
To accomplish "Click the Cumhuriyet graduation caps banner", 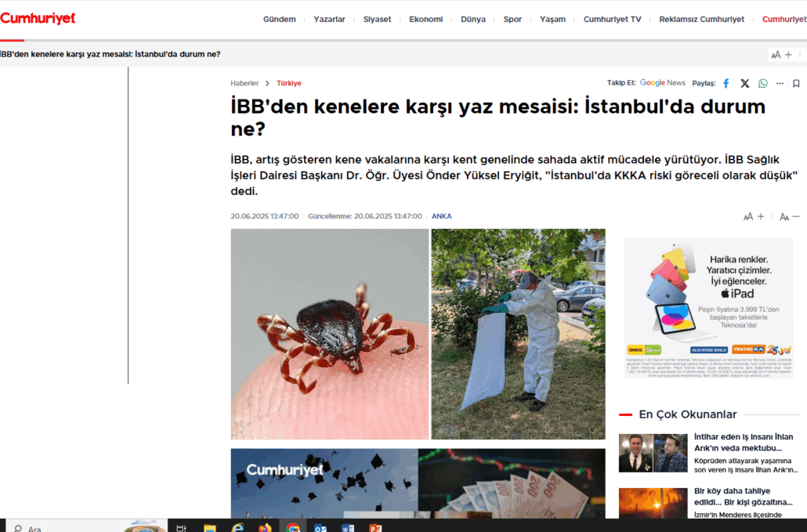I will (x=418, y=483).
